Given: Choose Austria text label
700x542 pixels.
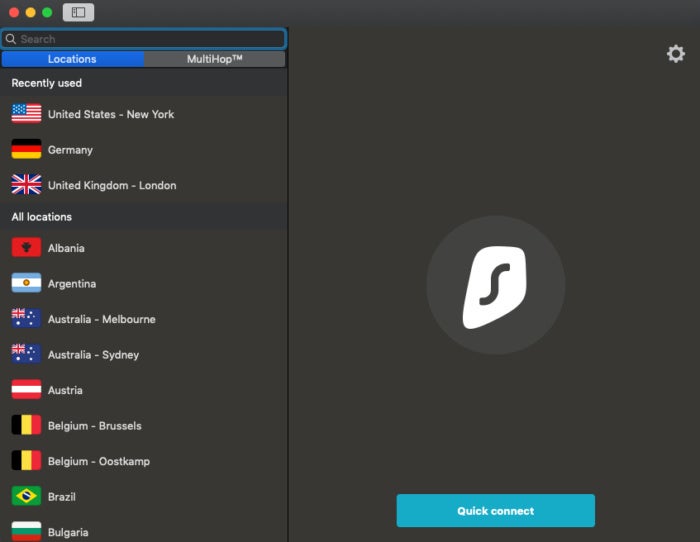Looking at the screenshot, I should 65,390.
